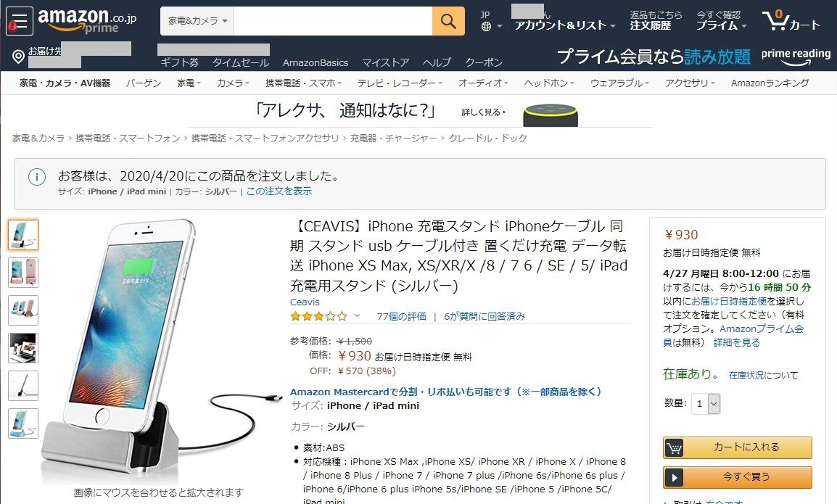Select the rose gold stand thumbnail
This screenshot has height=504, width=837.
pos(23,272)
